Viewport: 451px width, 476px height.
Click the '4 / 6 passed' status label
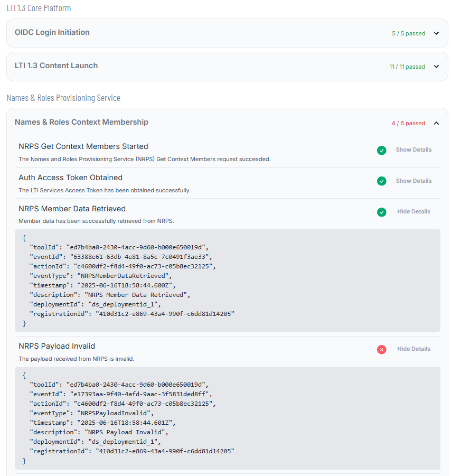click(x=408, y=123)
